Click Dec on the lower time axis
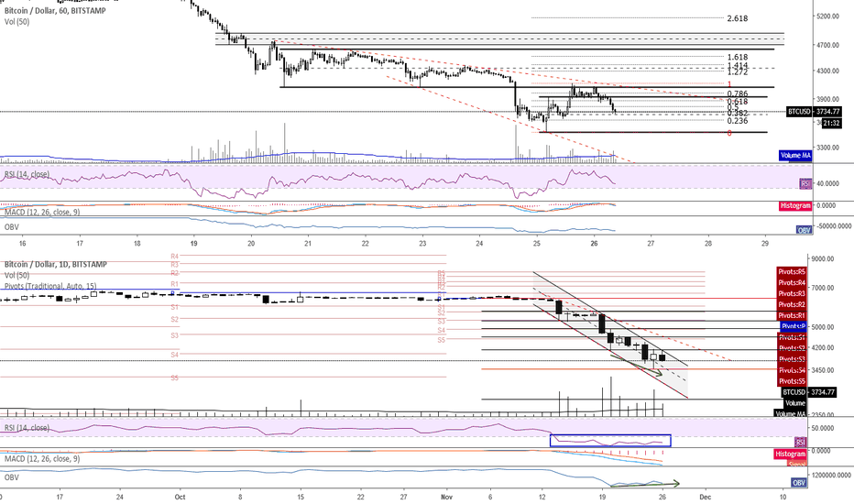Screen dimensions: 854x504 pos(706,497)
